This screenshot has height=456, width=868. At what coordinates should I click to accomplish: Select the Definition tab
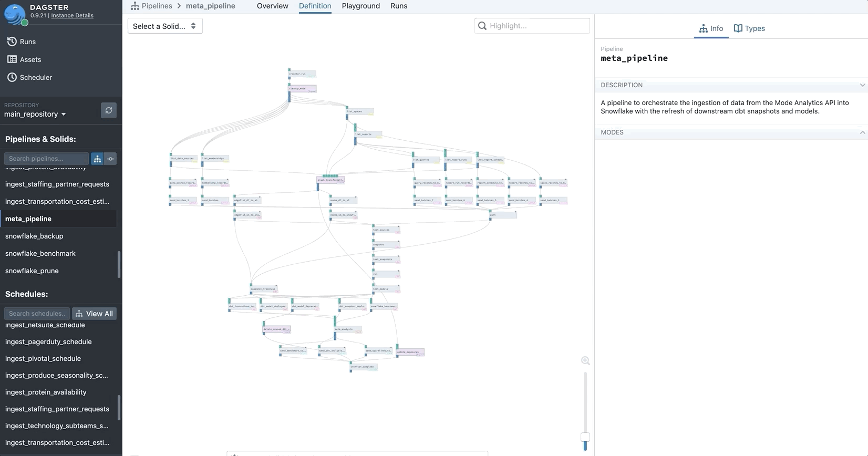[x=315, y=6]
